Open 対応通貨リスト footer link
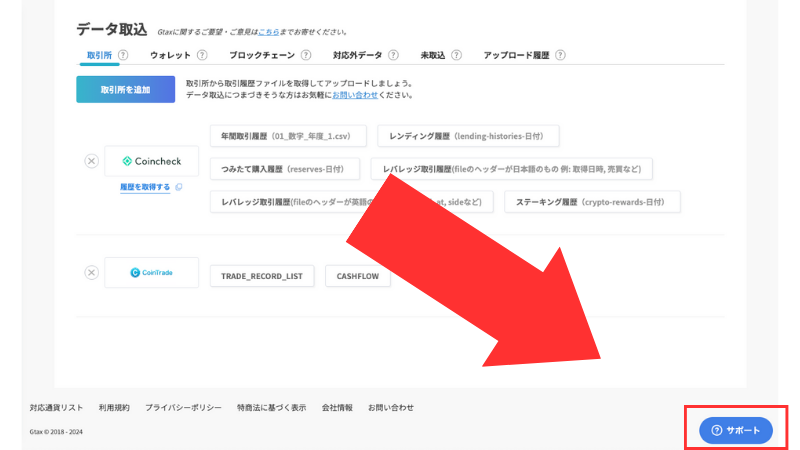The image size is (800, 450). (56, 408)
